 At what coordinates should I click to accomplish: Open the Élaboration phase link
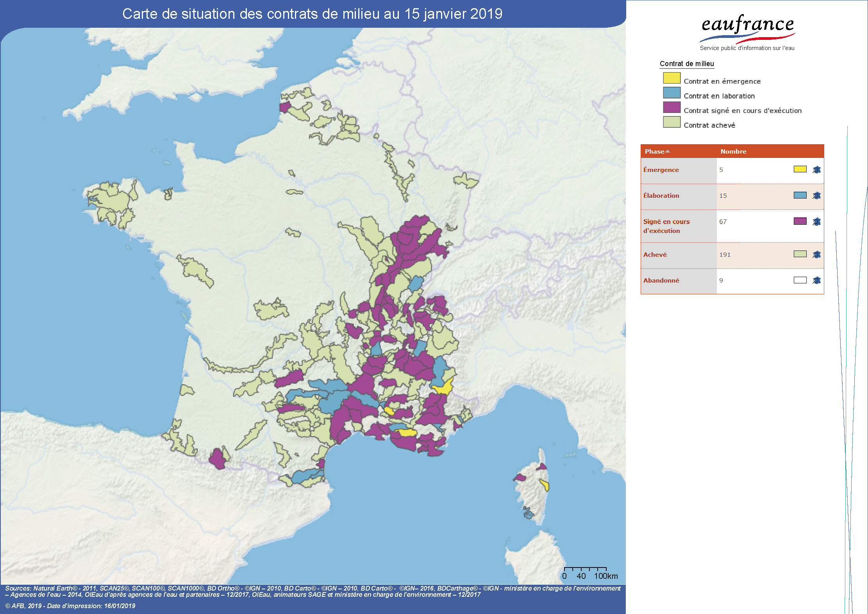click(x=661, y=195)
